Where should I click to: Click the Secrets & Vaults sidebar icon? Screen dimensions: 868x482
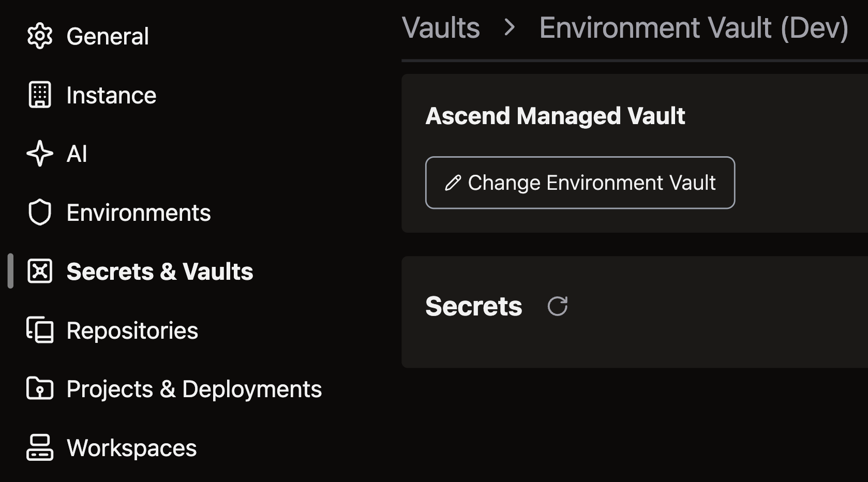point(40,272)
